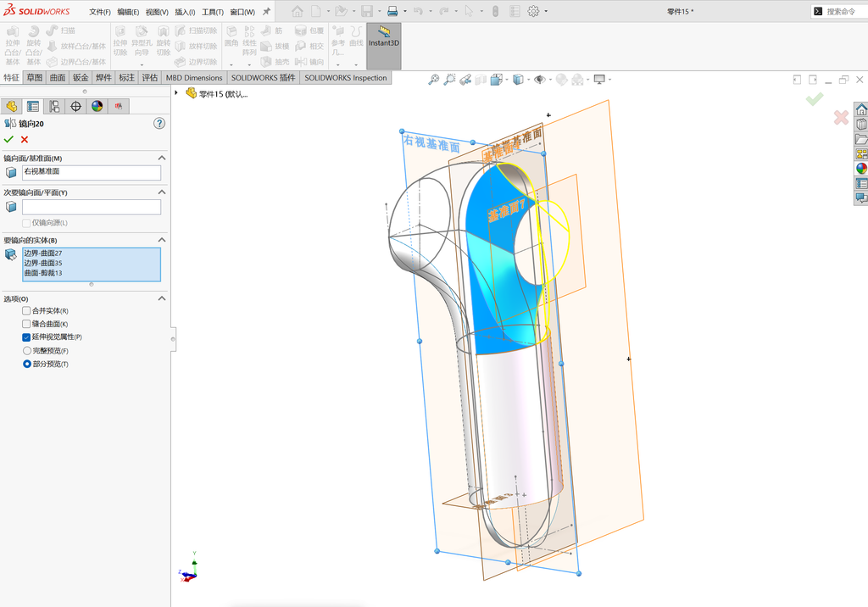Switch to the 钣金 ribbon tab
Screen dimensions: 868x607
point(81,77)
